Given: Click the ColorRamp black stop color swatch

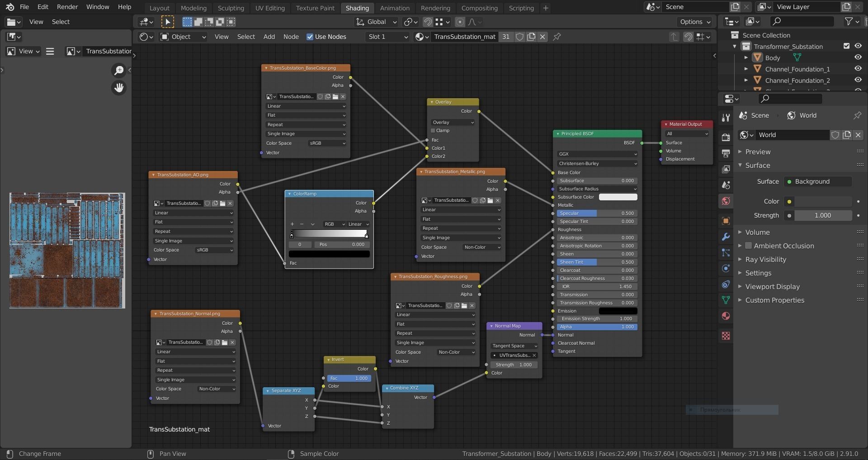Looking at the screenshot, I should click(329, 254).
